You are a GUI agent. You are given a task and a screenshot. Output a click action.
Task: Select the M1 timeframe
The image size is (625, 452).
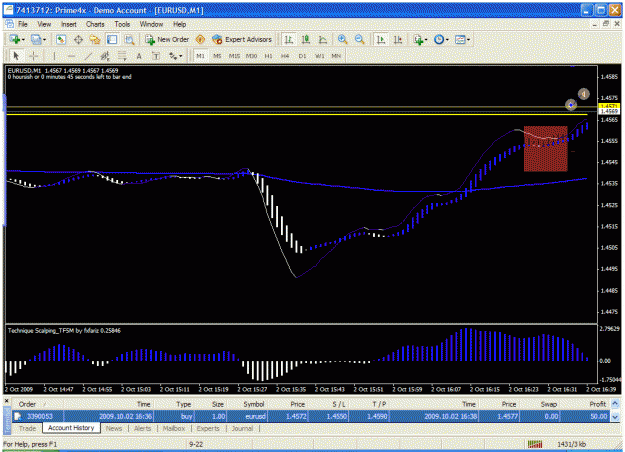[200, 56]
